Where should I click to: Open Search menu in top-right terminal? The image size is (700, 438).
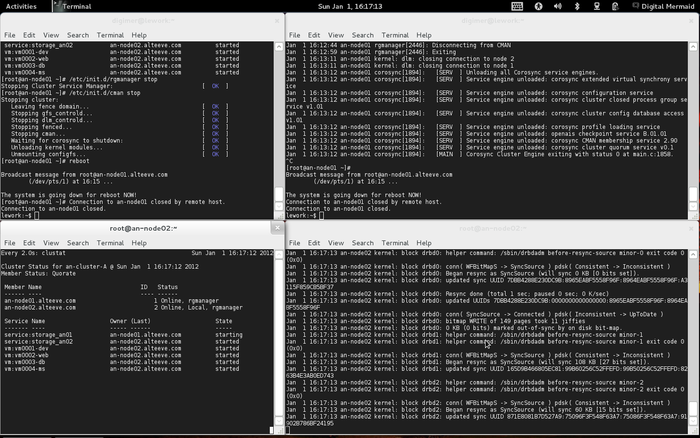coord(362,35)
